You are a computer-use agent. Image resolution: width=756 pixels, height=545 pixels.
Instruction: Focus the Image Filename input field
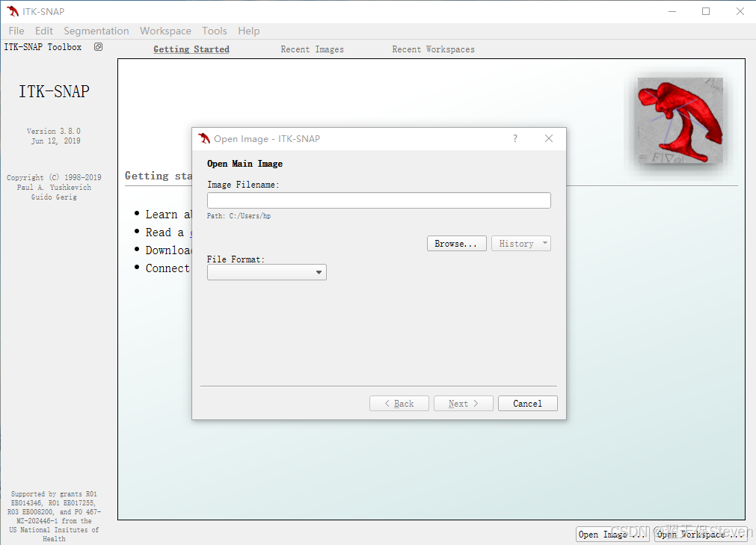pyautogui.click(x=379, y=200)
